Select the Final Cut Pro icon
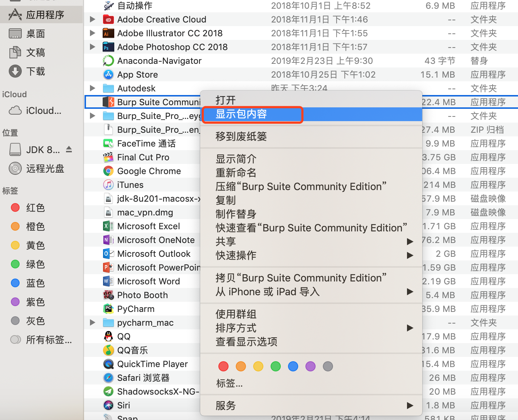Image resolution: width=518 pixels, height=420 pixels. pyautogui.click(x=108, y=157)
